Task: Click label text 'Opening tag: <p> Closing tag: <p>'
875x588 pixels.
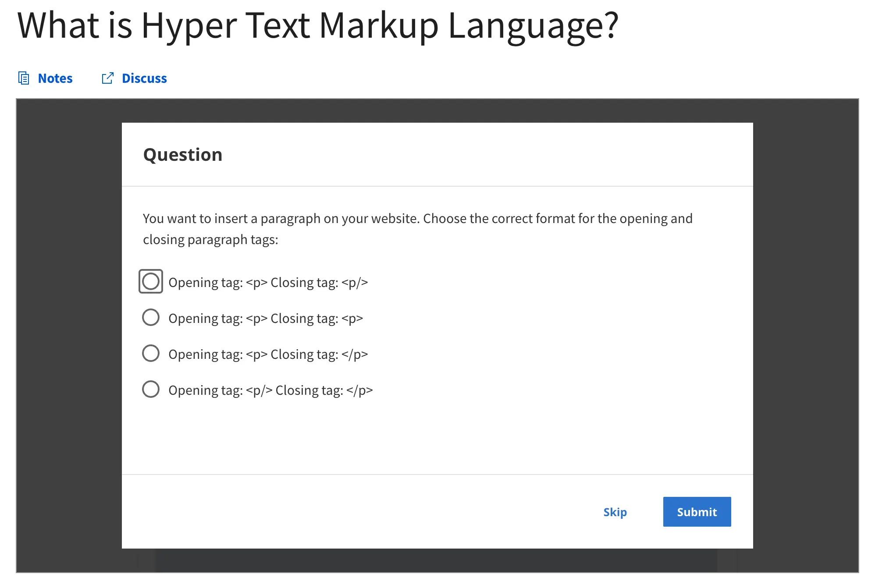Action: tap(266, 319)
